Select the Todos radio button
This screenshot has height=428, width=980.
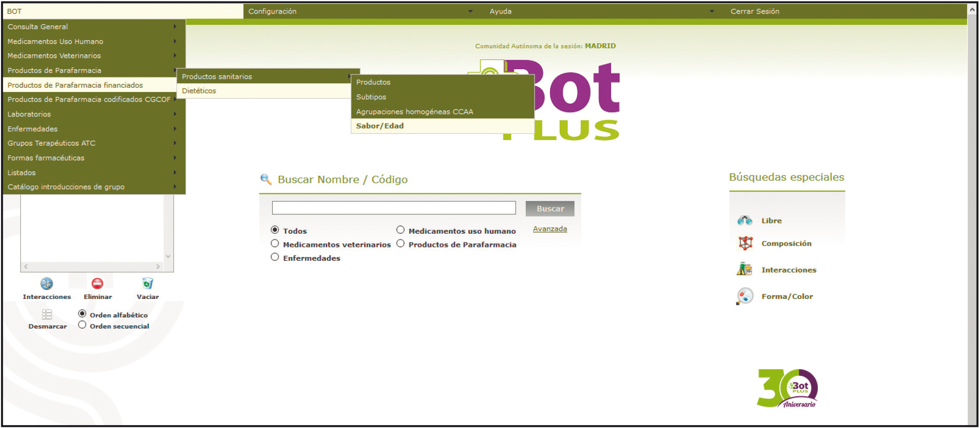(x=275, y=230)
